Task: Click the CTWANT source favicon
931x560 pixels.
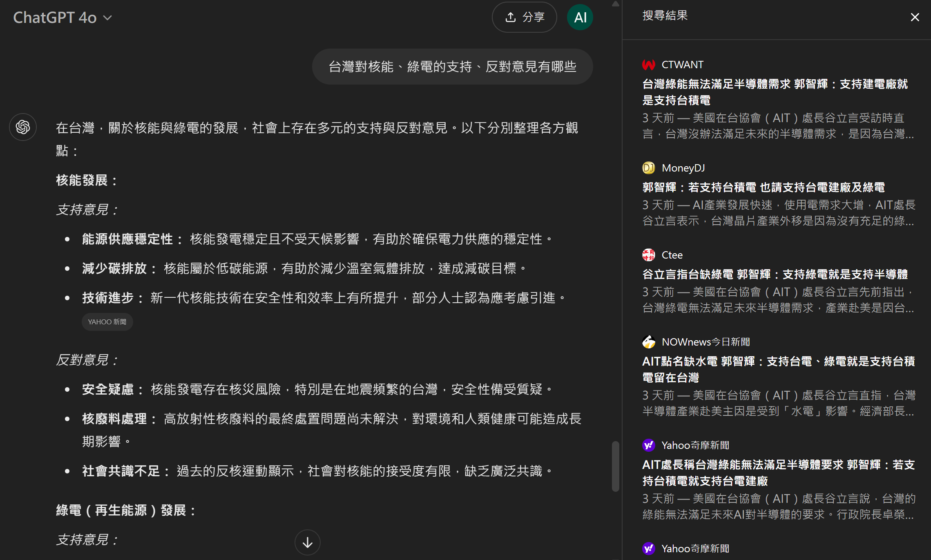Action: (648, 65)
